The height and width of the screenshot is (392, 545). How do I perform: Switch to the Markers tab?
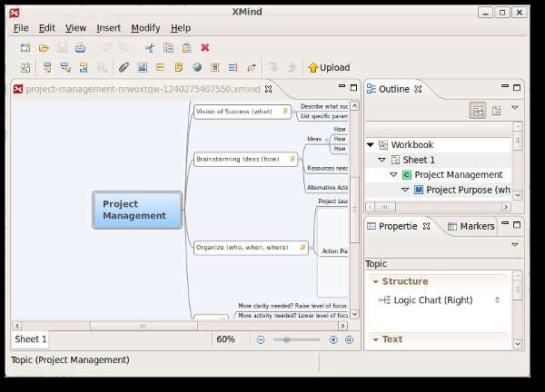point(471,226)
